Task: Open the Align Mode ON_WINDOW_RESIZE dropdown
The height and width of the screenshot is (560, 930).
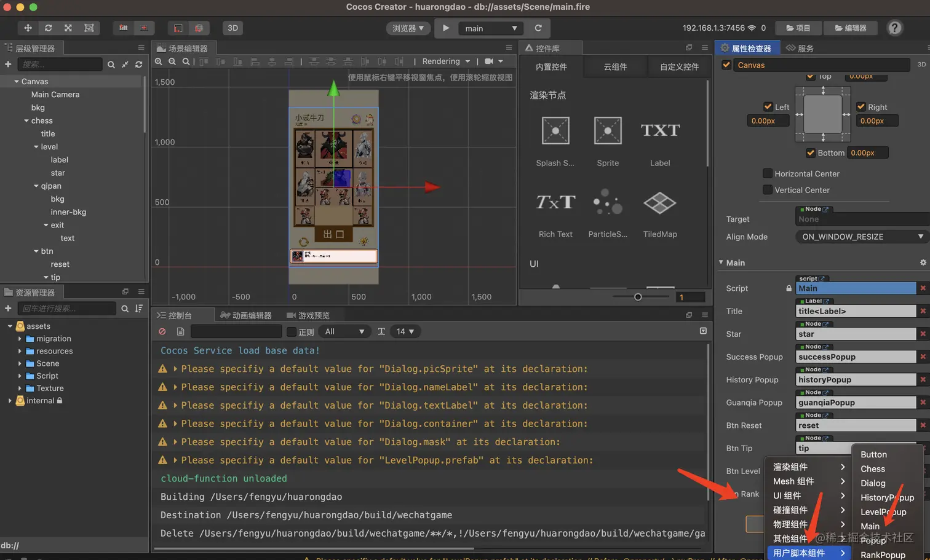Action: [x=862, y=237]
